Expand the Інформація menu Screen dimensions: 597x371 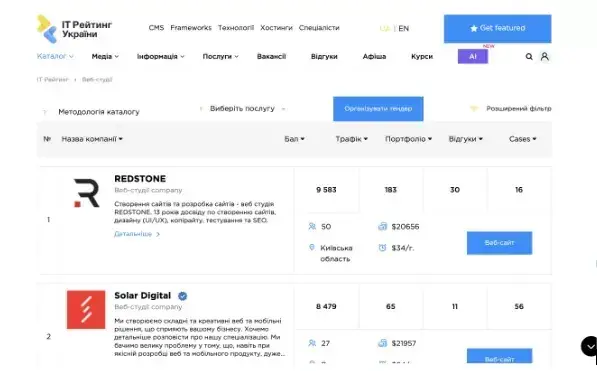[160, 56]
